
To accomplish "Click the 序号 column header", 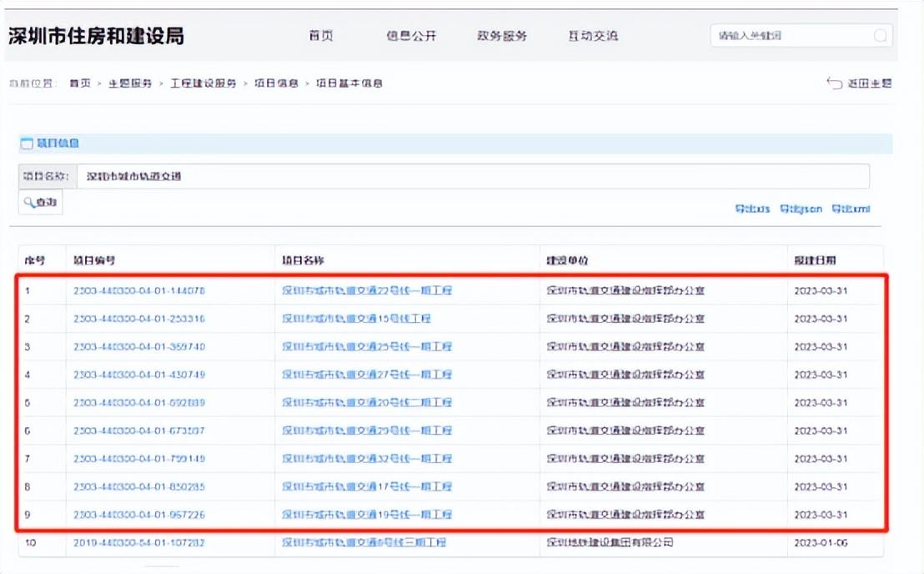I will (35, 260).
